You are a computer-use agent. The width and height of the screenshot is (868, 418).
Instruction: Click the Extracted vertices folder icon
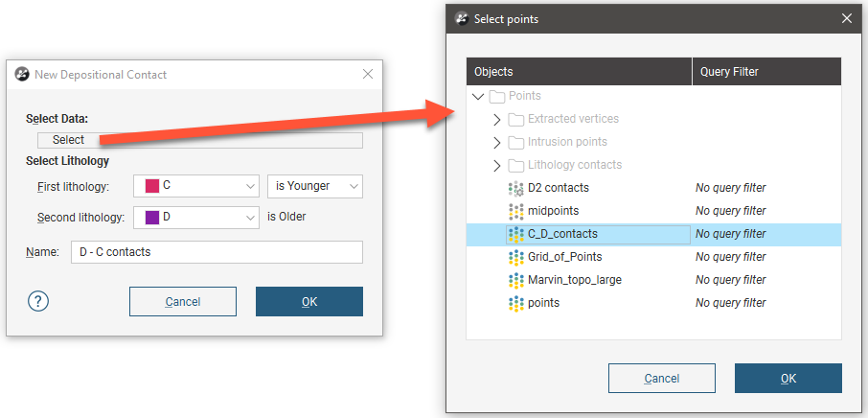515,119
